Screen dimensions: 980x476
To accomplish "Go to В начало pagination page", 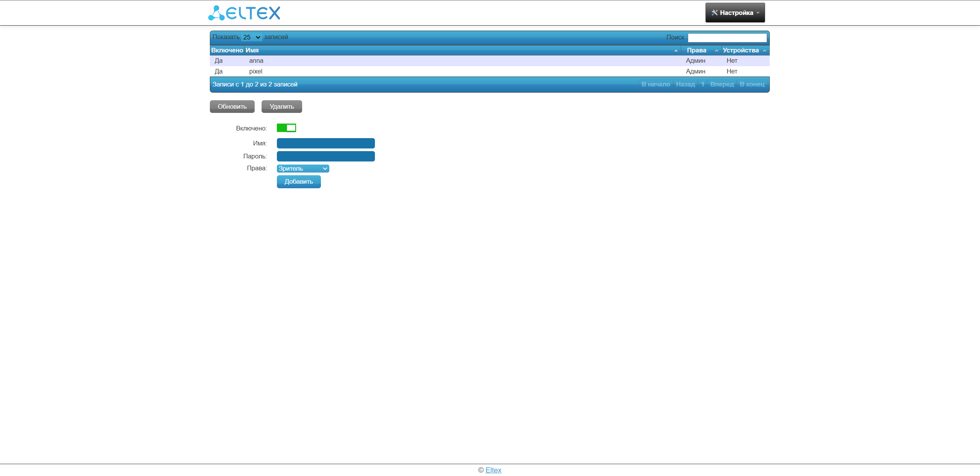I will (655, 84).
